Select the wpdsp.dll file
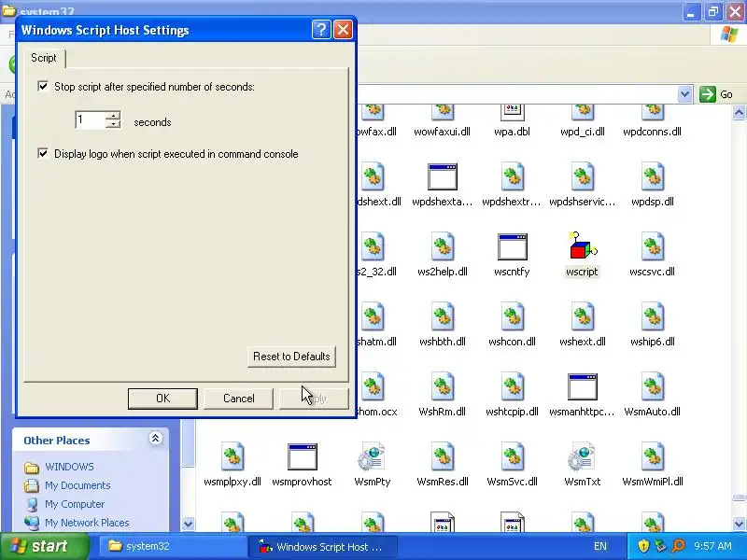 (652, 185)
